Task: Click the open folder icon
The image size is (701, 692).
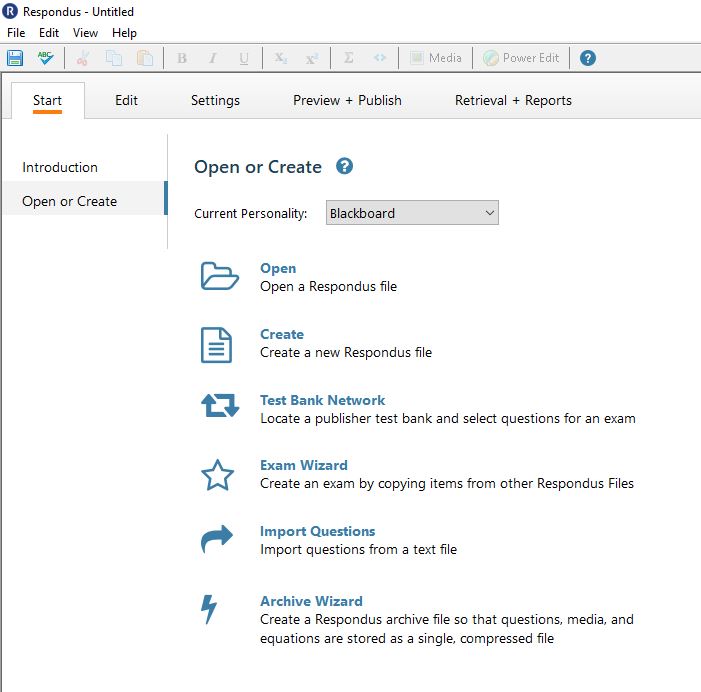Action: click(219, 276)
